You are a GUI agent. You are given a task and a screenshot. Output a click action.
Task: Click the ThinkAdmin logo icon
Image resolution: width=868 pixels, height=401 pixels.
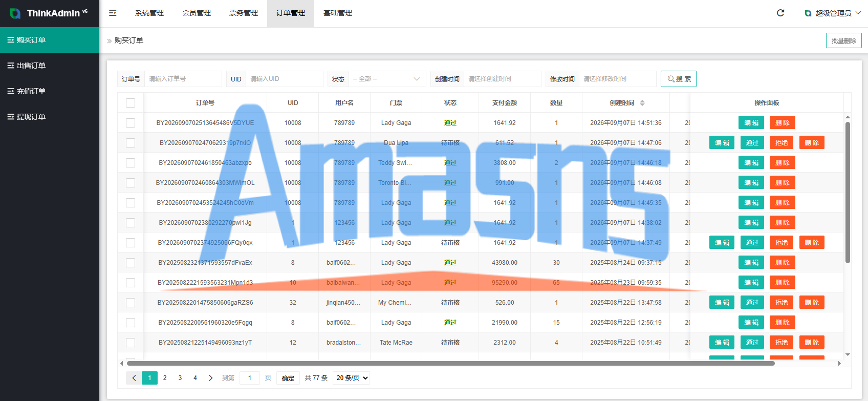tap(15, 13)
